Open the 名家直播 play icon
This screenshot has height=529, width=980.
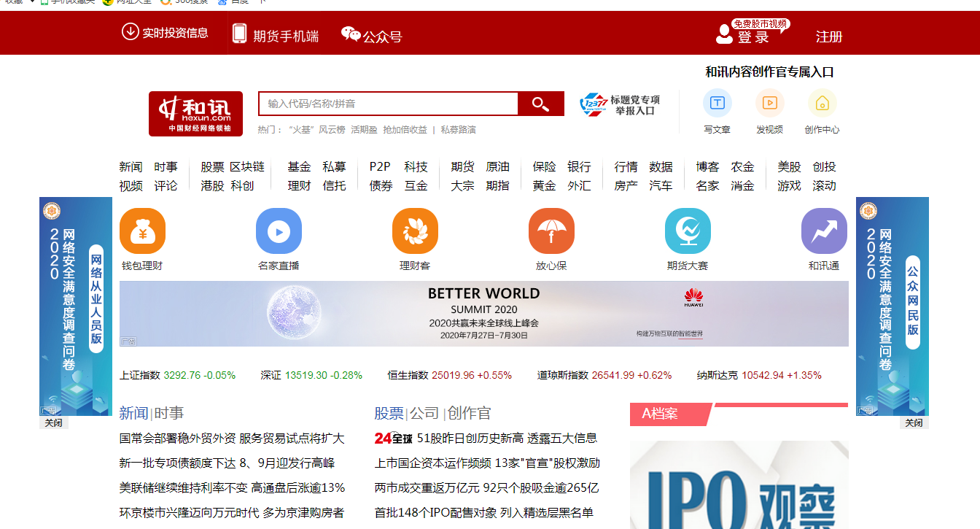pos(279,231)
